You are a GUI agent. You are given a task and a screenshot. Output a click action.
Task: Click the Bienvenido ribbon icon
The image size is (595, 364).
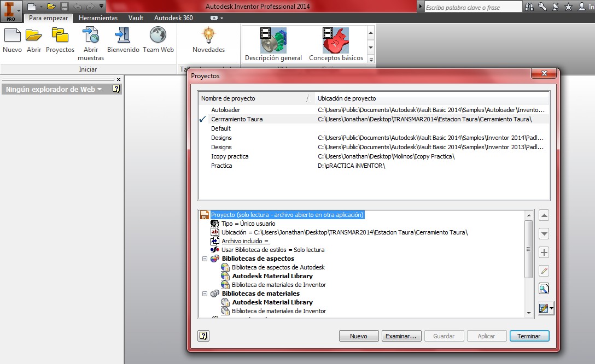tap(123, 40)
